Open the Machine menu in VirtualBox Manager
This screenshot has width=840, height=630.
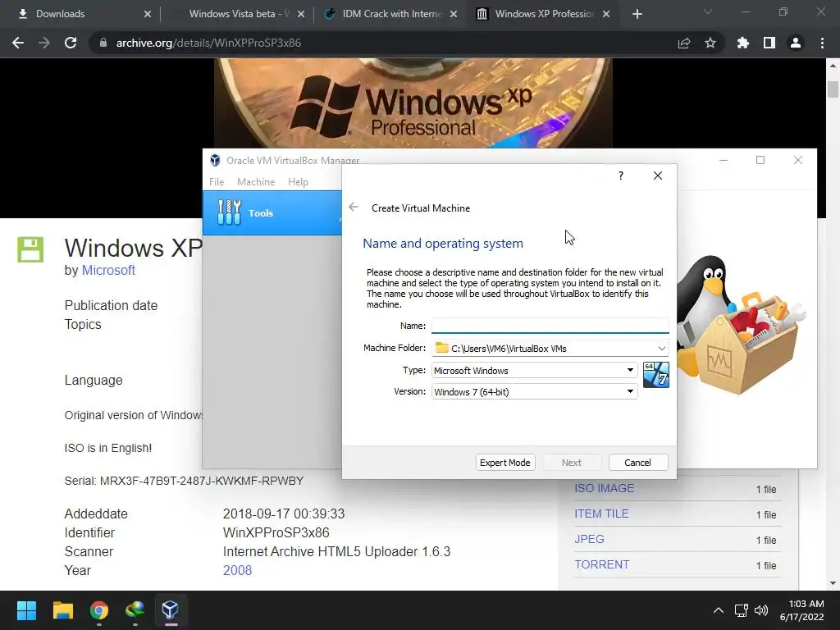pos(256,182)
